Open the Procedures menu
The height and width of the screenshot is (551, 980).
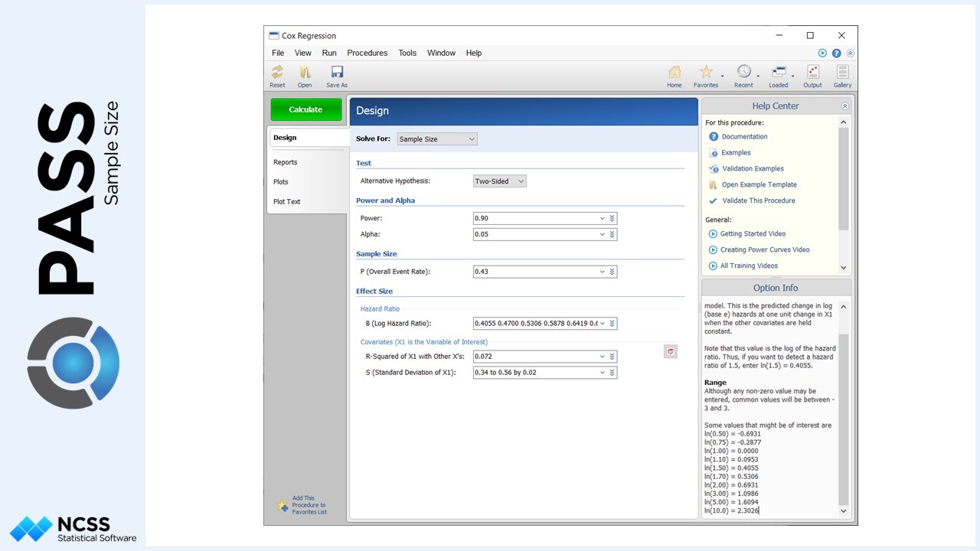click(x=367, y=53)
